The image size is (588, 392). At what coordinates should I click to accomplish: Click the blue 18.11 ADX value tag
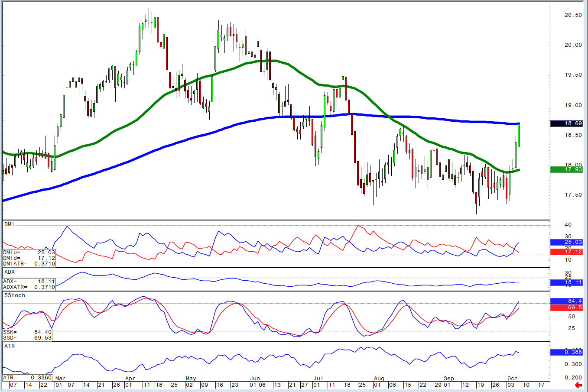point(567,282)
